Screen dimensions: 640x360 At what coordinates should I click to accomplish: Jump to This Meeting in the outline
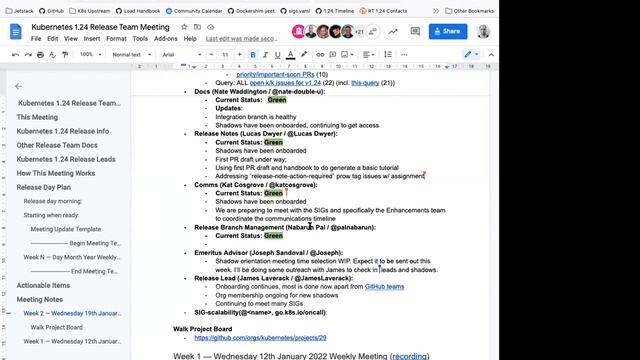(37, 117)
